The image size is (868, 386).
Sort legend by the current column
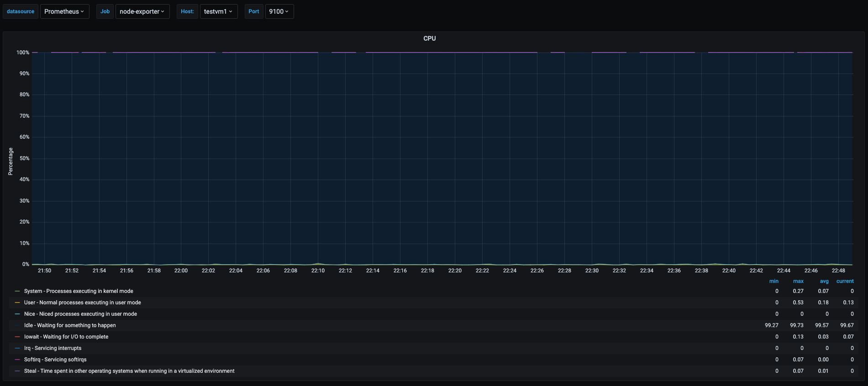(845, 281)
